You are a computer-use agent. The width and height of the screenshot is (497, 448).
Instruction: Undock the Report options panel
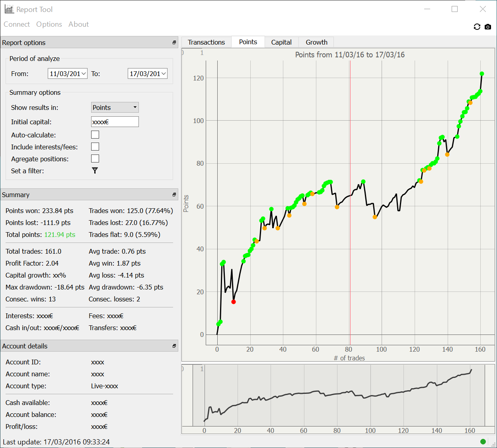click(x=174, y=43)
